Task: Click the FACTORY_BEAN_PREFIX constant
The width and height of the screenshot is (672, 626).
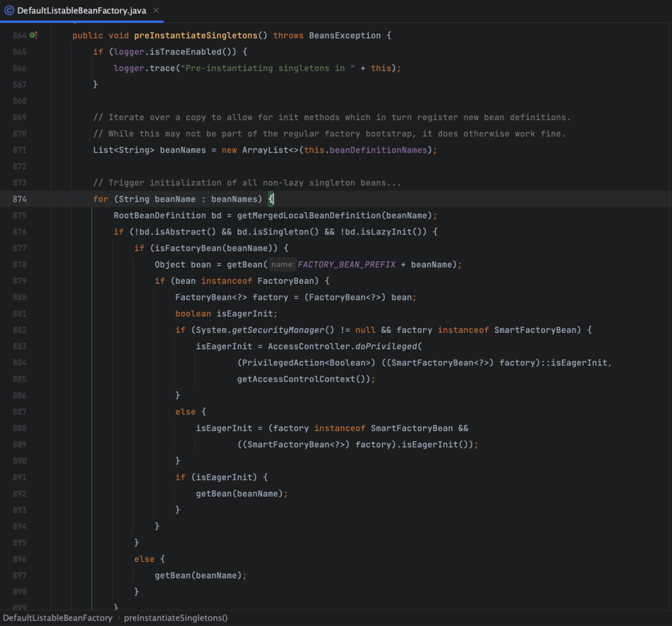Action: [x=347, y=264]
